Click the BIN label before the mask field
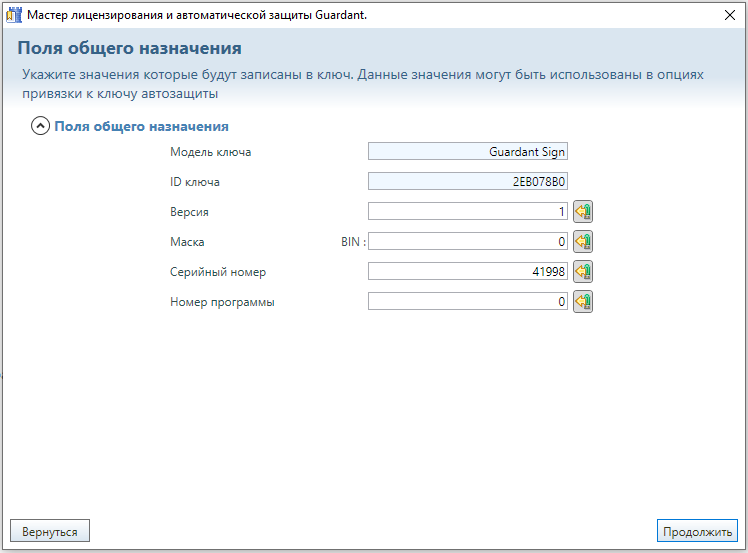The image size is (748, 553). click(353, 242)
